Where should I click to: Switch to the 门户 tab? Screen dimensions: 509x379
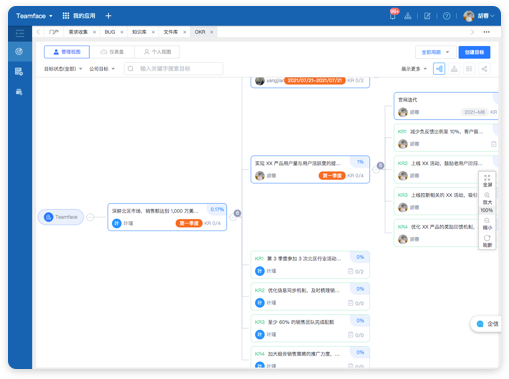coord(53,32)
